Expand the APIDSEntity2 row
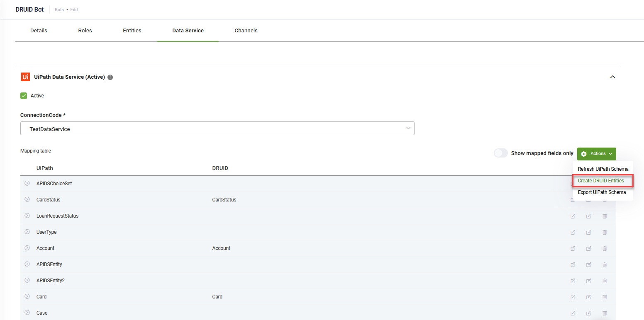Screen dimensions: 644x320 (27, 280)
